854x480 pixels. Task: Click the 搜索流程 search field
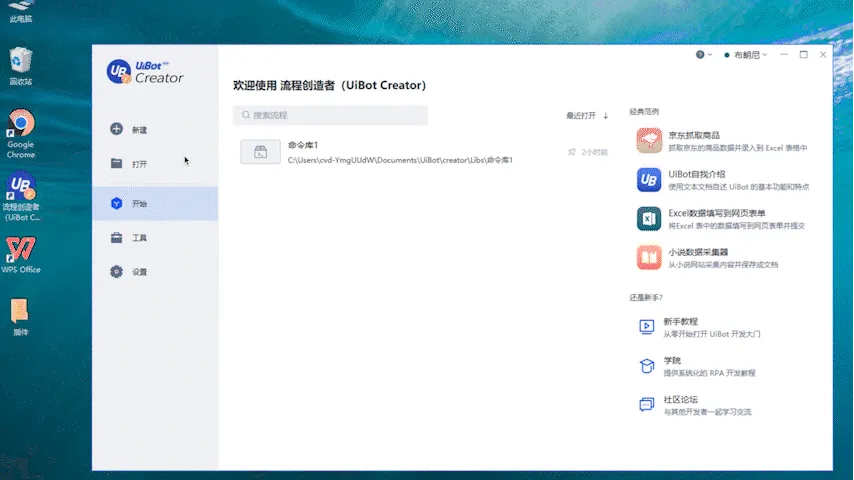click(330, 115)
